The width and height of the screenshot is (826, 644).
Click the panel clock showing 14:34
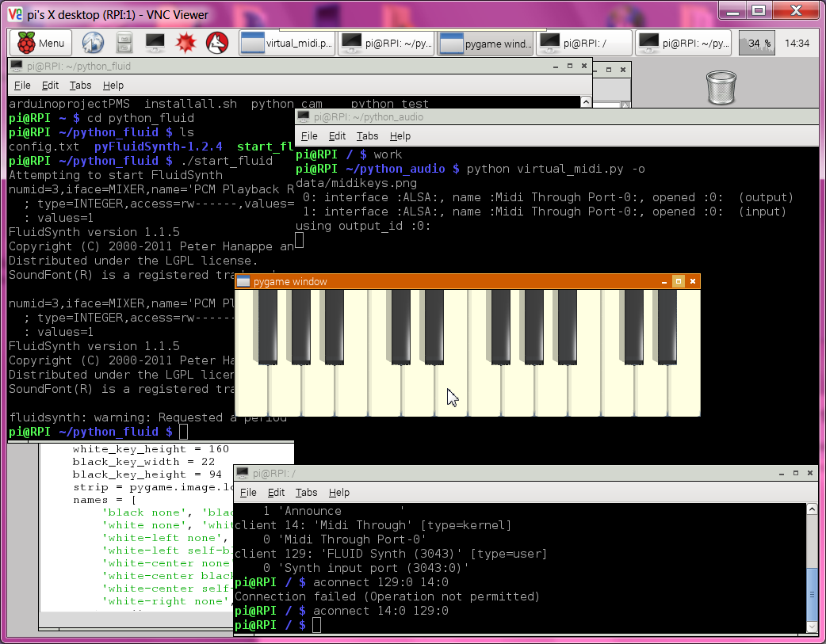pos(796,44)
